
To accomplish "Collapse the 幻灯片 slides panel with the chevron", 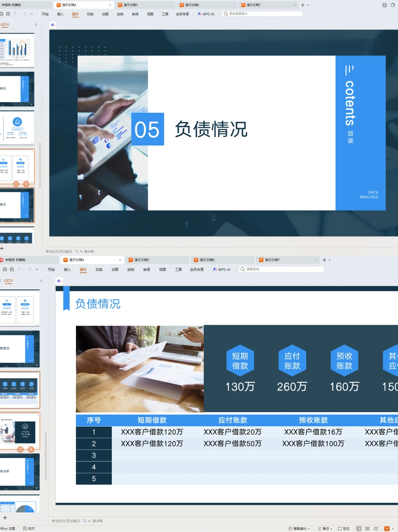I will 41,281.
